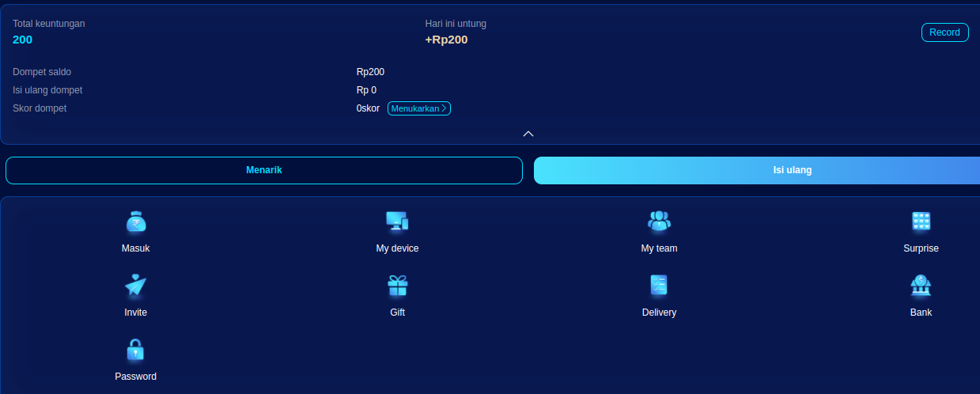
Task: Select the Gift label
Action: 397,313
